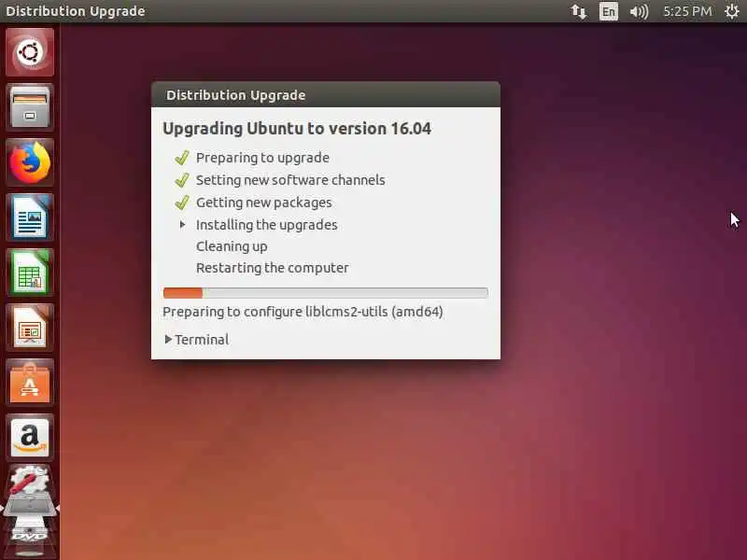Open the En keyboard layout indicator

point(609,11)
